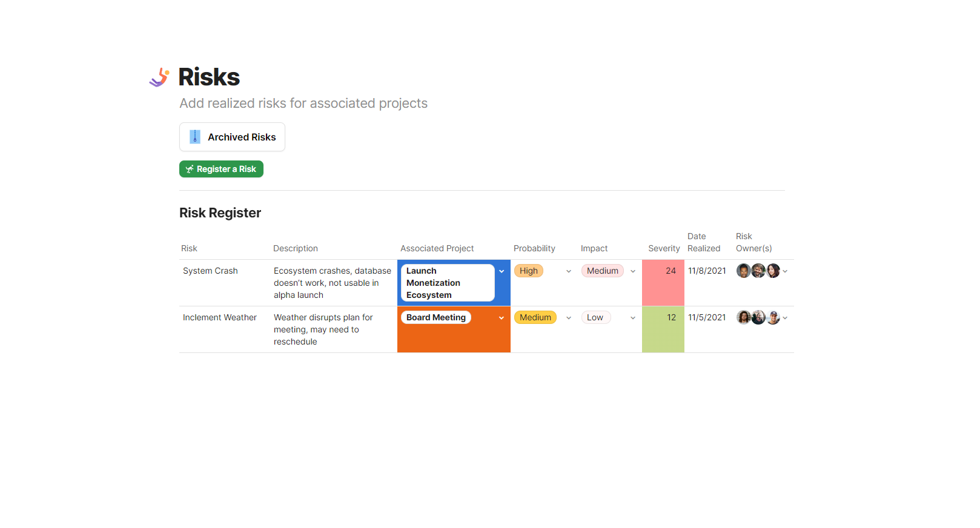Click first owner avatar in System Crash row
This screenshot has width=980, height=528.
(743, 271)
